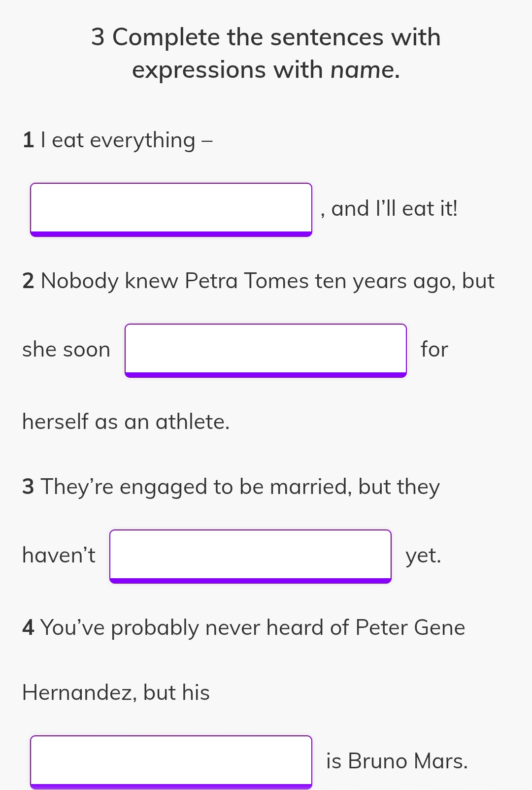Click the sentence about being engaged
The image size is (532, 790).
pos(232,486)
